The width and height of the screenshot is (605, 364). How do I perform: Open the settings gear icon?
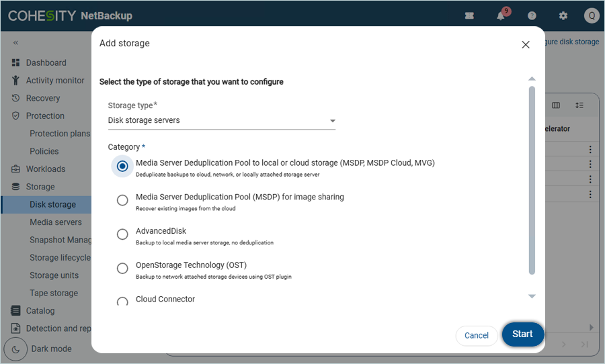(x=563, y=16)
